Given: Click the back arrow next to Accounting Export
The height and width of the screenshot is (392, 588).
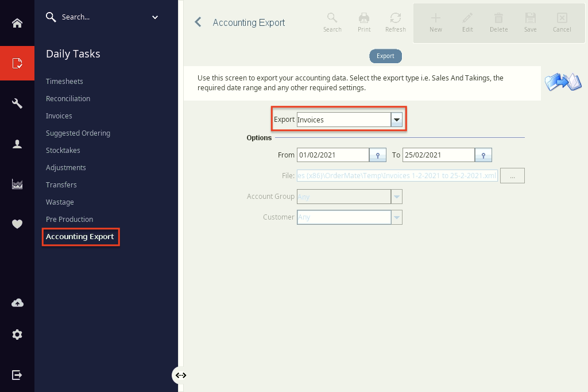Looking at the screenshot, I should [198, 22].
